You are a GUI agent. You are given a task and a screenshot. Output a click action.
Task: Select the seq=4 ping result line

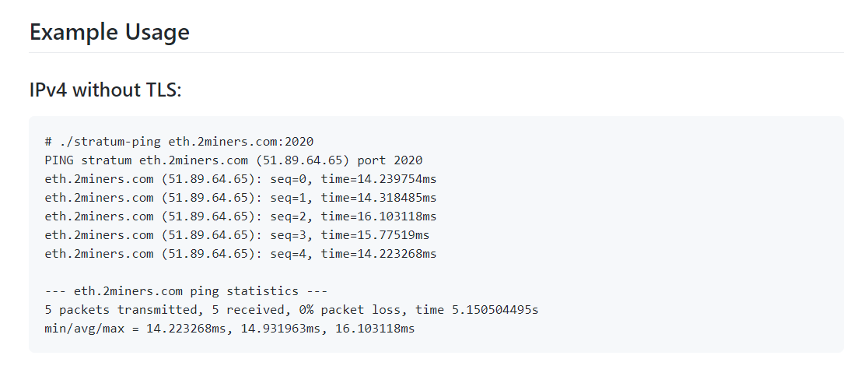coord(241,255)
